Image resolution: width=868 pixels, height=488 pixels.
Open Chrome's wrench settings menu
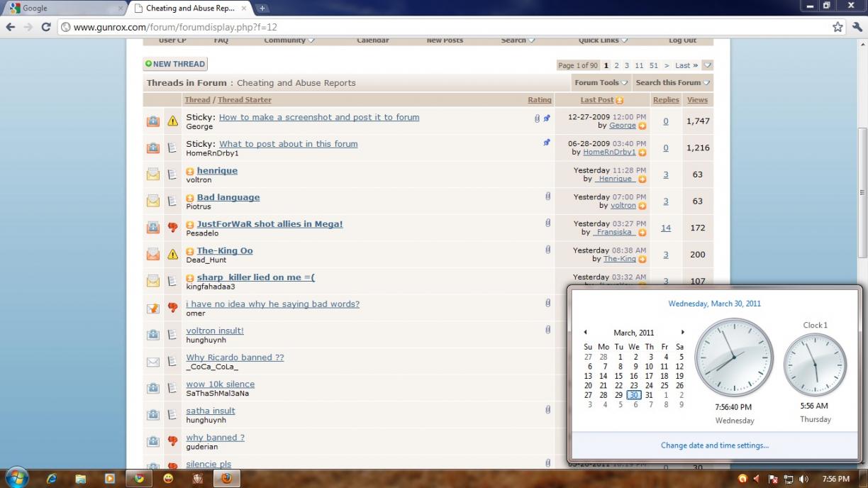tap(856, 27)
